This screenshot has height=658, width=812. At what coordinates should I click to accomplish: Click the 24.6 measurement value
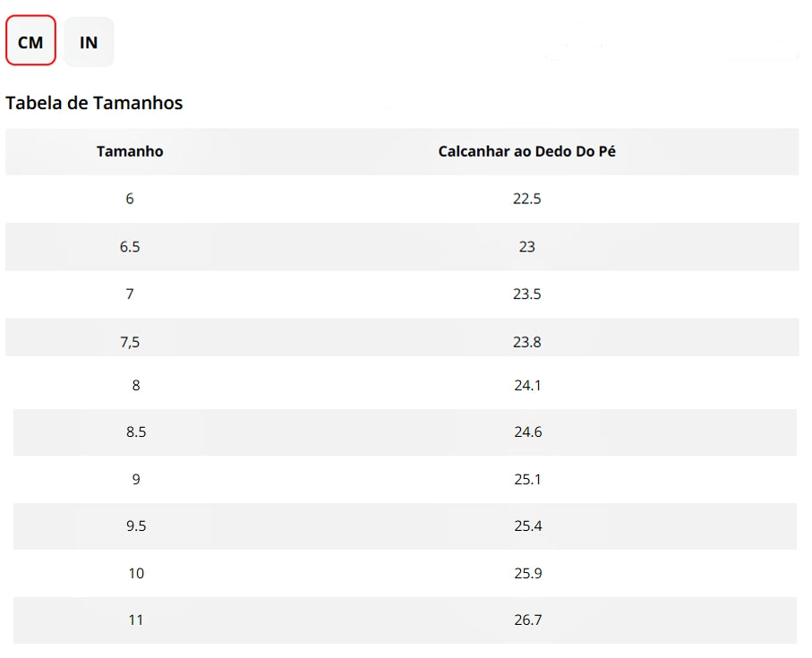click(x=527, y=432)
